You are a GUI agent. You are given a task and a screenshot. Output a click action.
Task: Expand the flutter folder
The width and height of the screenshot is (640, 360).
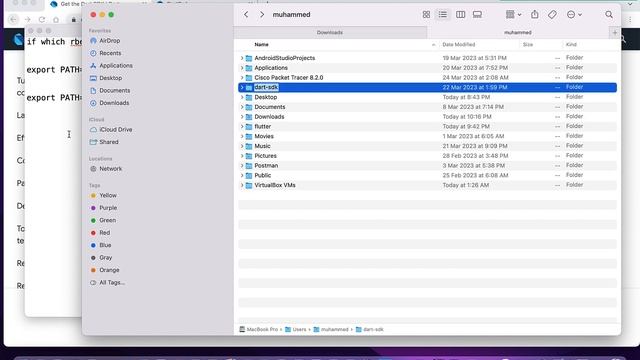[x=242, y=127]
